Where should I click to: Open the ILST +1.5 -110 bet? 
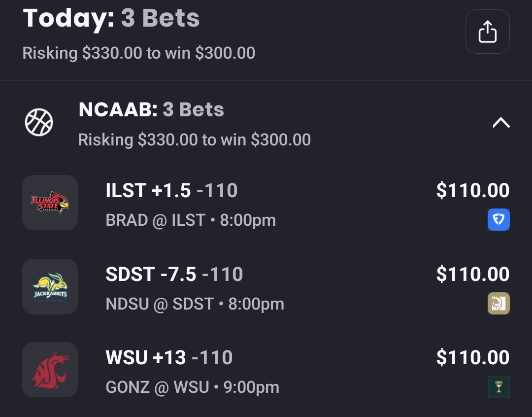coord(171,191)
